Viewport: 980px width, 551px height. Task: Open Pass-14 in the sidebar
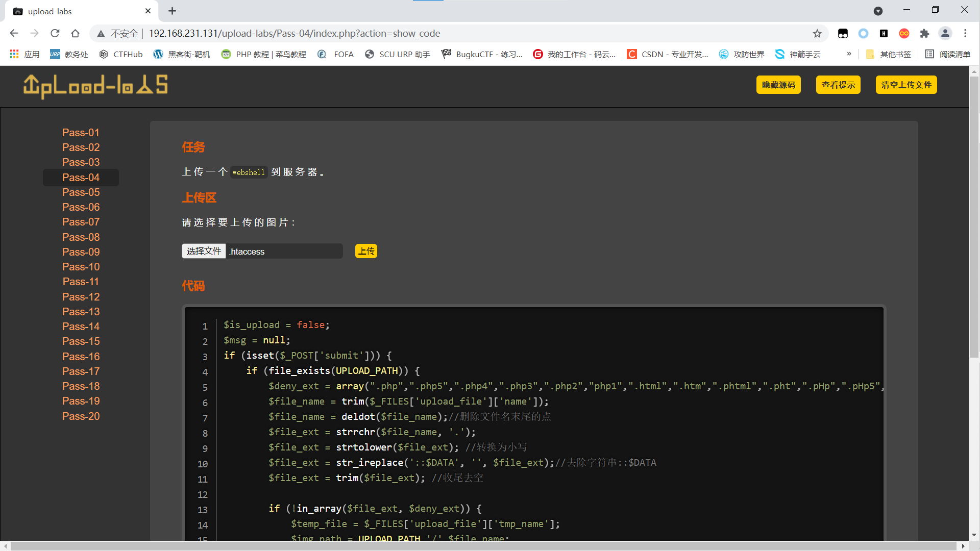tap(81, 327)
